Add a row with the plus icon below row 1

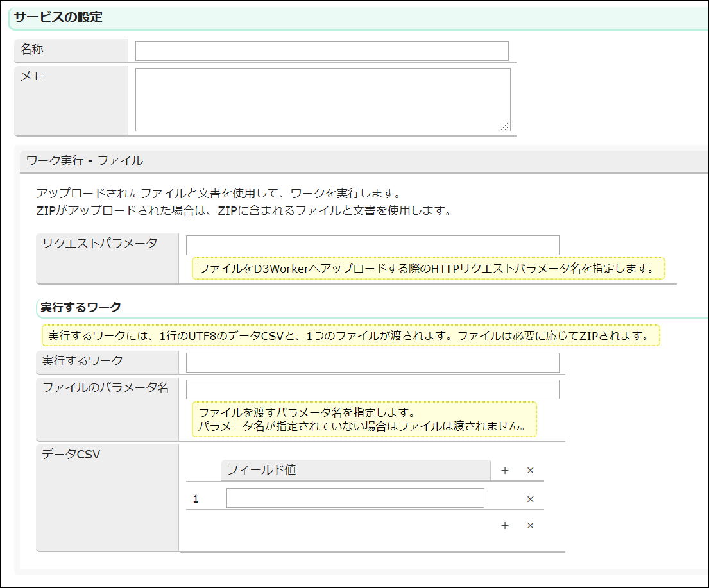pos(504,526)
